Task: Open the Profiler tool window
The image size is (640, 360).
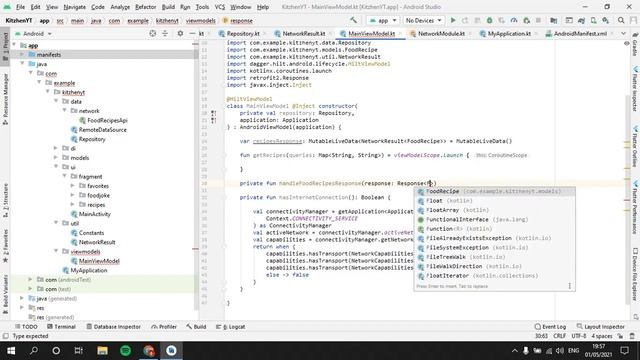Action: (164, 327)
